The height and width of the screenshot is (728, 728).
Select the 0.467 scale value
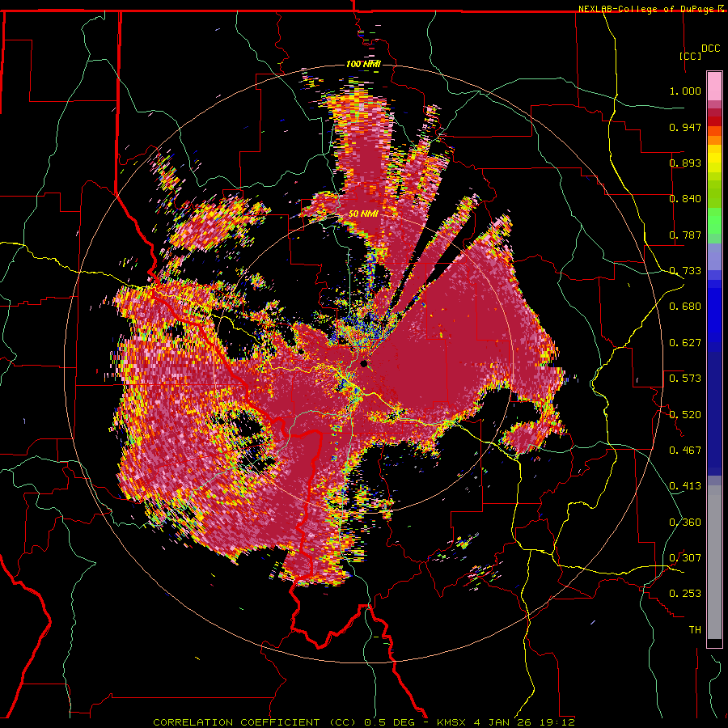pos(685,450)
